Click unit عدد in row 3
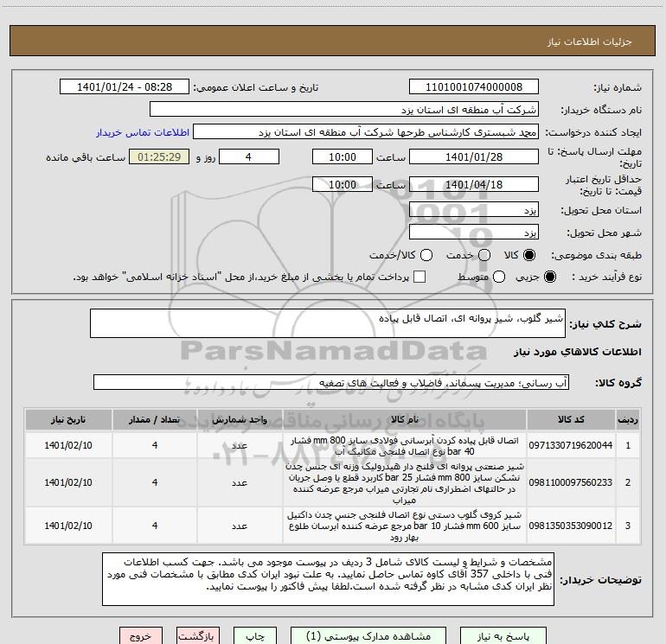The image size is (666, 644). (x=240, y=526)
